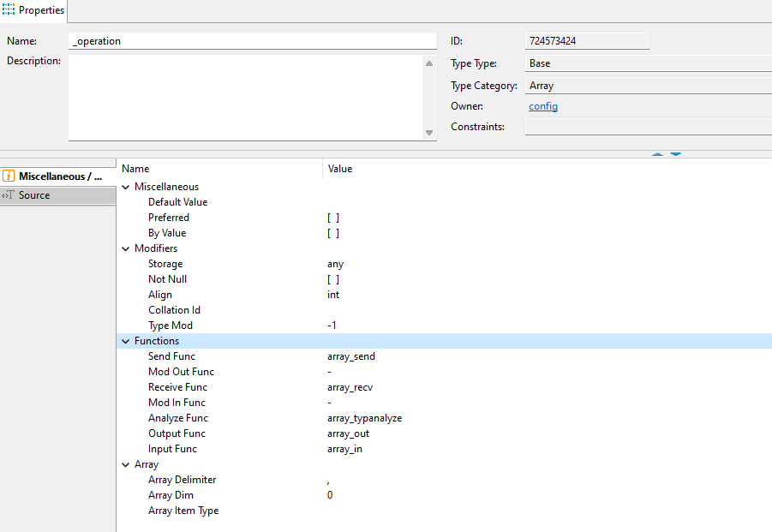Select the Send Func property row
This screenshot has width=772, height=532.
point(171,356)
